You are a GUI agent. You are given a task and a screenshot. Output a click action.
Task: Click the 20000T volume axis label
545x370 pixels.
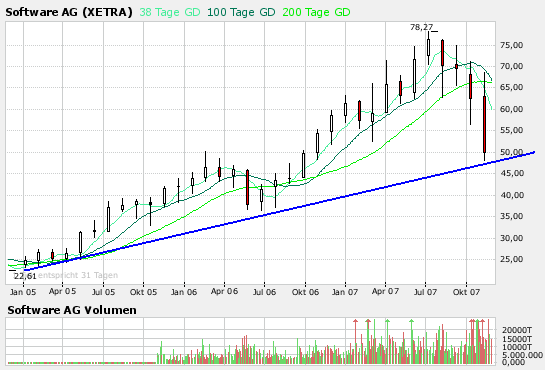pos(517,330)
